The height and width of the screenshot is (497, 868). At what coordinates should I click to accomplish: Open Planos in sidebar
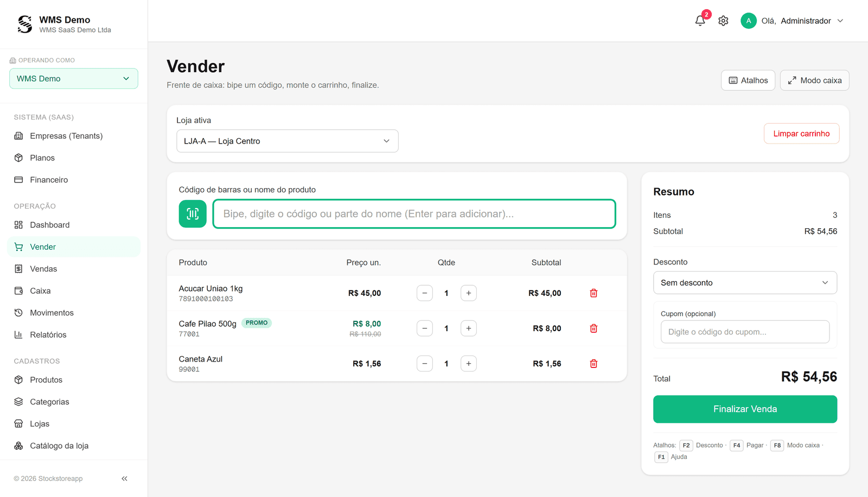click(74, 158)
